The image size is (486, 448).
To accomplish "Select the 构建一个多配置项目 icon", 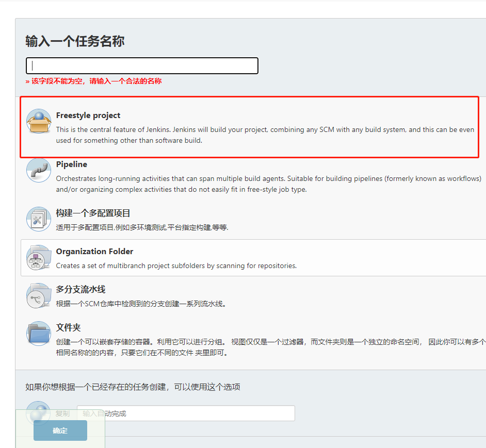I will point(38,219).
